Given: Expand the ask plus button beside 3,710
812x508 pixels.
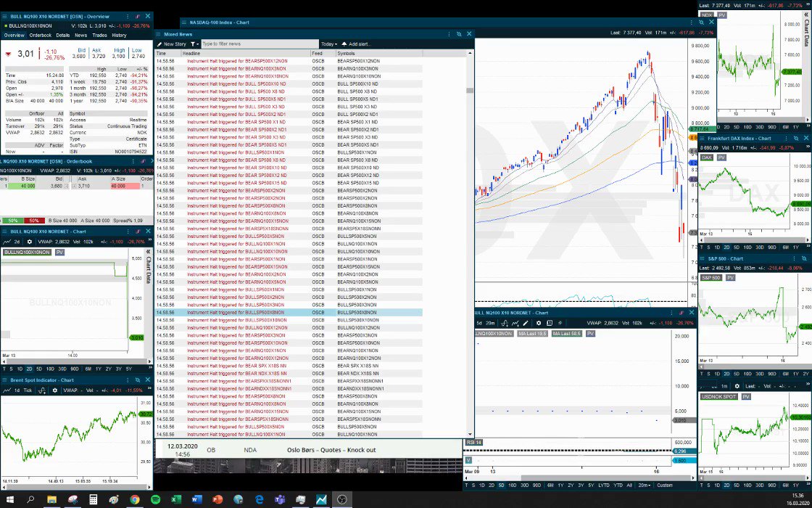Looking at the screenshot, I should tap(74, 186).
